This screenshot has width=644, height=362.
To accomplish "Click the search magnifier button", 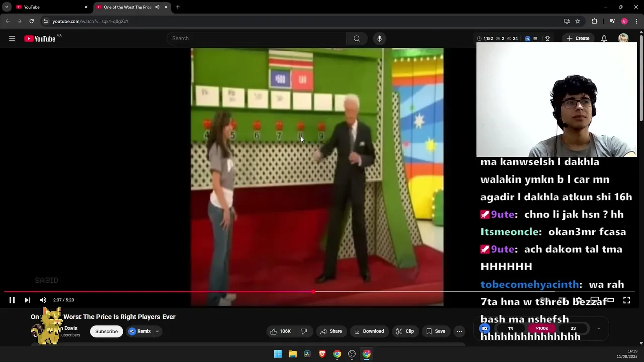I will [357, 38].
